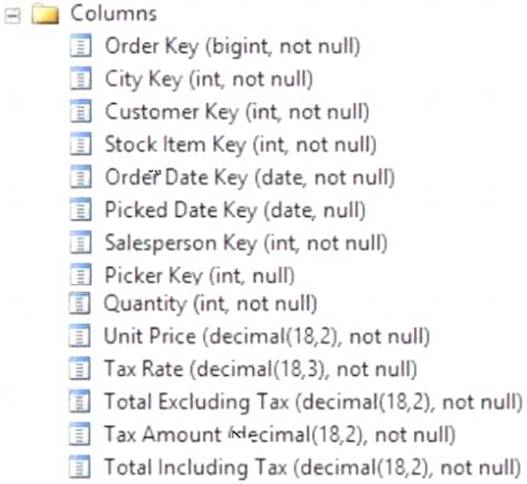Click the Order Key column icon
The width and height of the screenshot is (527, 484).
click(x=80, y=46)
